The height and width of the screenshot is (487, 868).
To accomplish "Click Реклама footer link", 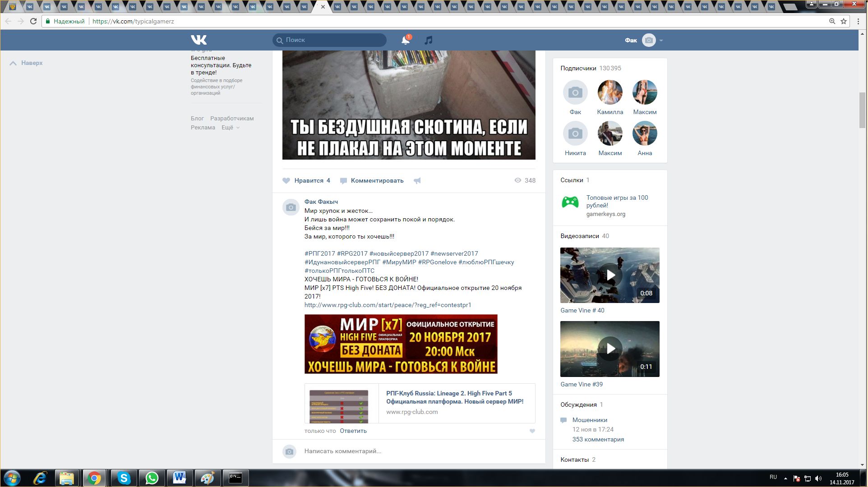I will click(x=203, y=128).
